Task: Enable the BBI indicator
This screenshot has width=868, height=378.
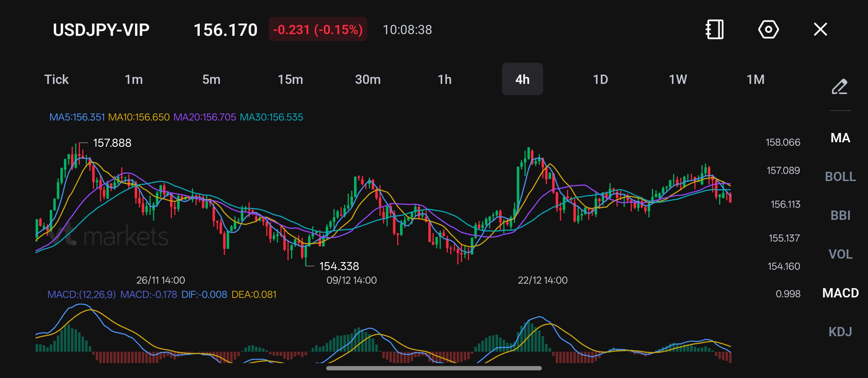Action: click(x=840, y=215)
